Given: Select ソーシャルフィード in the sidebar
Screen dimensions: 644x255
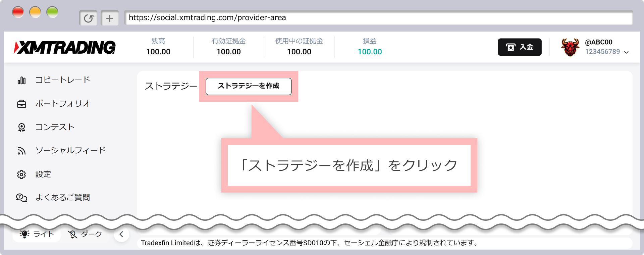Looking at the screenshot, I should (70, 150).
